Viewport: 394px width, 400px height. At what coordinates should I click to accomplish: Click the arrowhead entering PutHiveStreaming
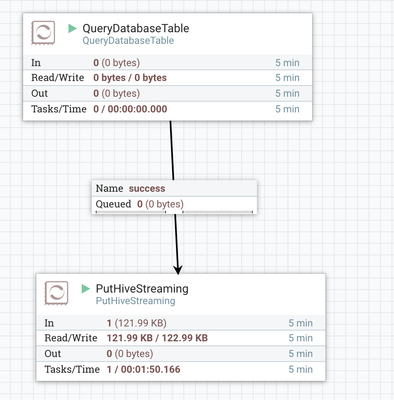tap(178, 269)
